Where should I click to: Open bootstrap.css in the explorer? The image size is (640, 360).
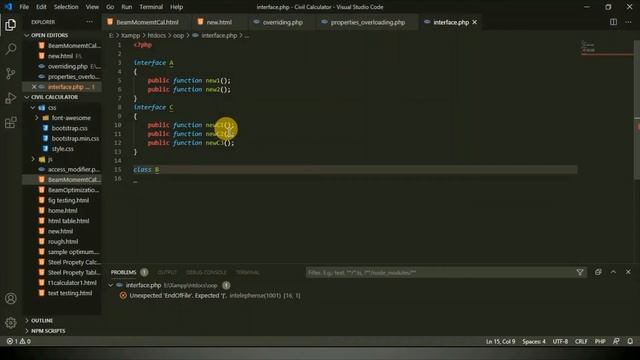[69, 128]
